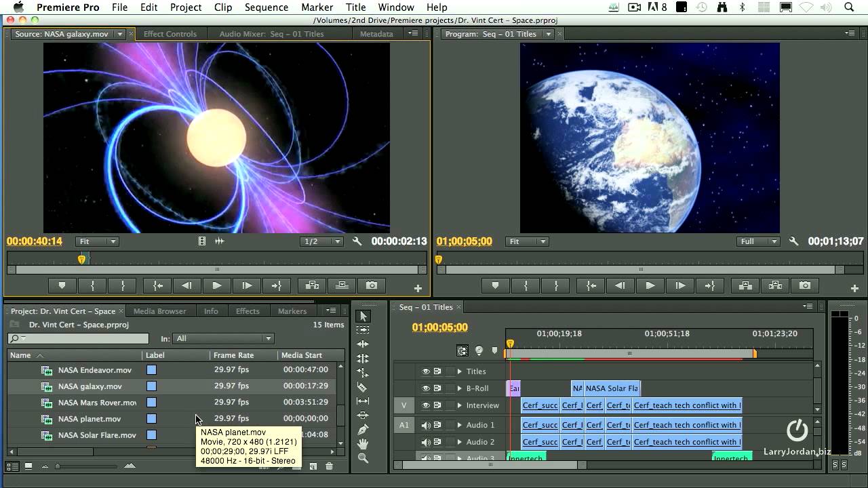Switch Project panel to list view
This screenshot has height=488, width=868.
(x=12, y=466)
